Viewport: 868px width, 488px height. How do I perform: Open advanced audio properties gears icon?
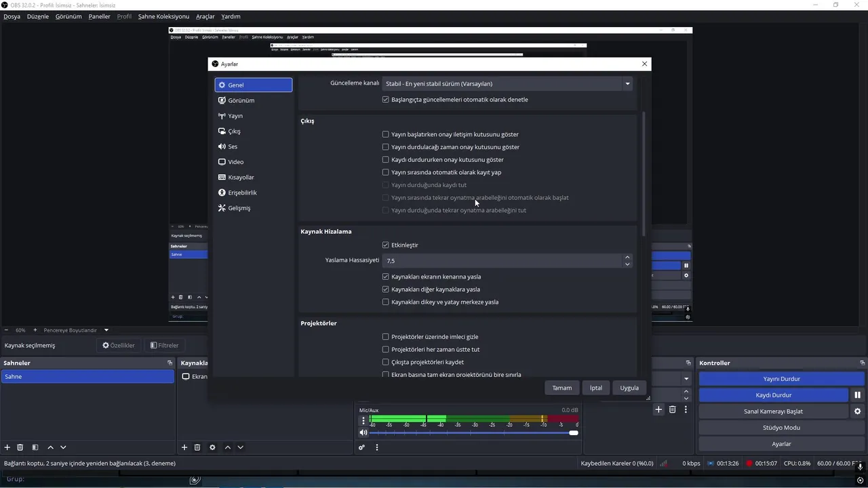361,447
